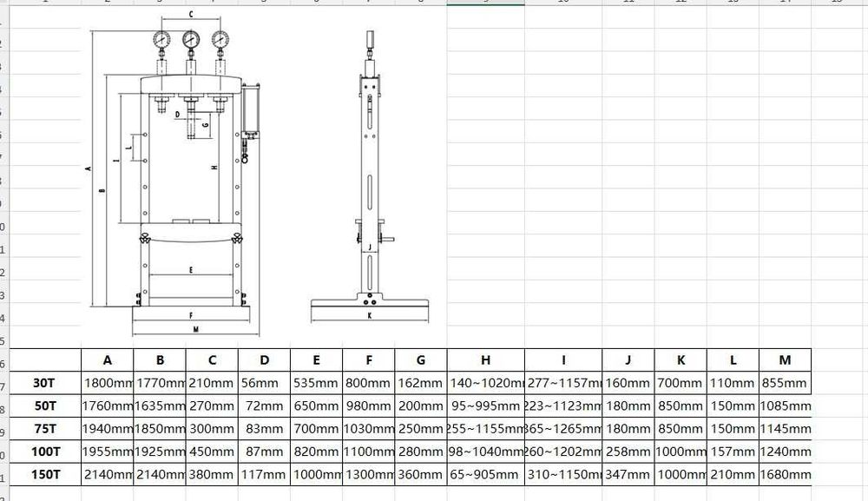
Task: Select the '100T' row label cell
Action: point(45,452)
